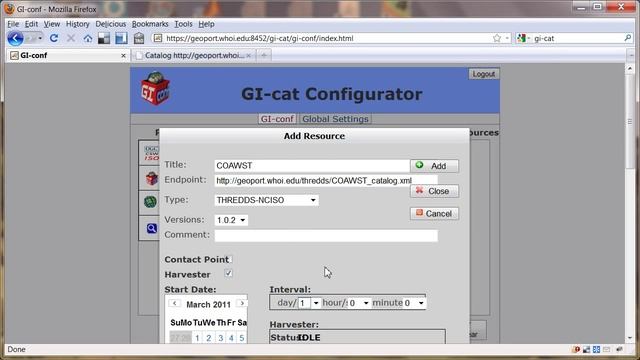Select March 3 in the calendar
This screenshot has width=640, height=360.
[220, 338]
